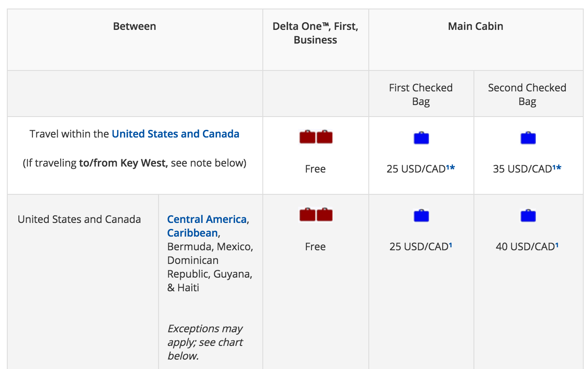Screen dimensions: 588x369
Task: Click the Delta One, First, Business header
Action: [315, 33]
